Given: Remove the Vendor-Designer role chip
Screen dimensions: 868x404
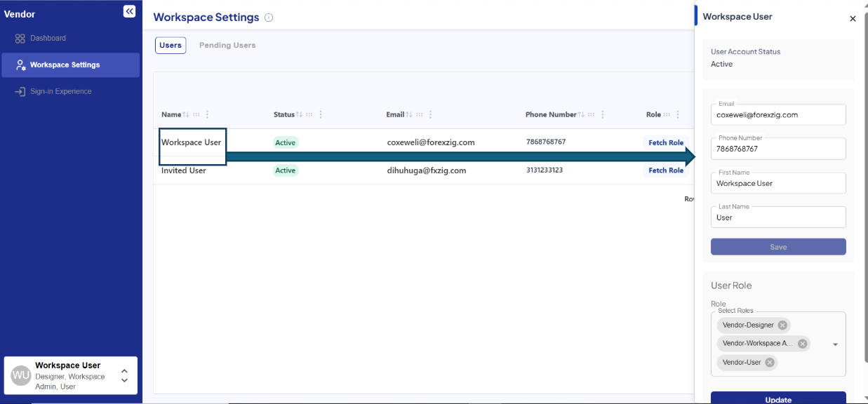Looking at the screenshot, I should 782,325.
